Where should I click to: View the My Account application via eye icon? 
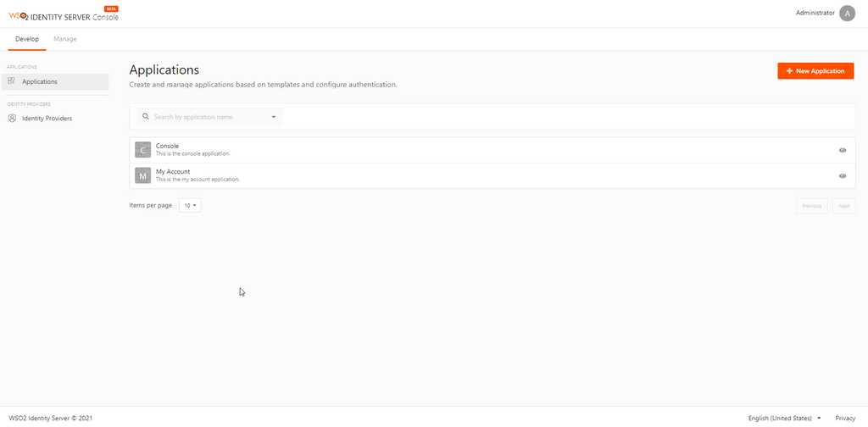click(843, 176)
